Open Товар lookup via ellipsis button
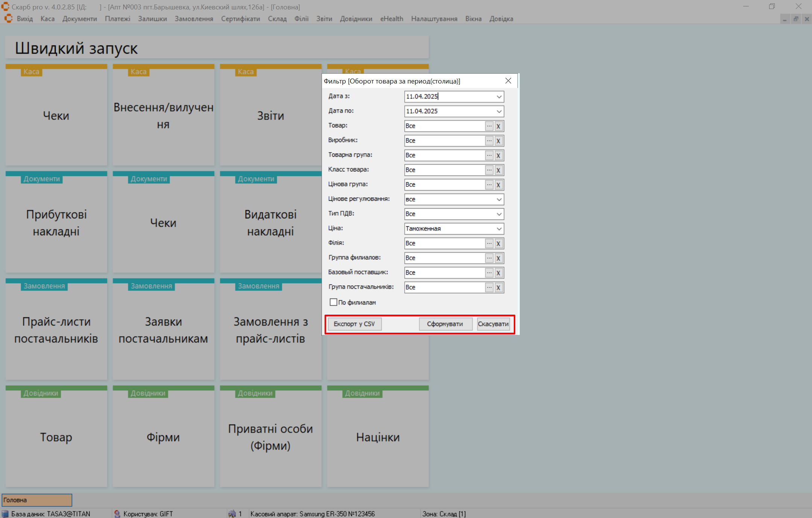 (489, 126)
